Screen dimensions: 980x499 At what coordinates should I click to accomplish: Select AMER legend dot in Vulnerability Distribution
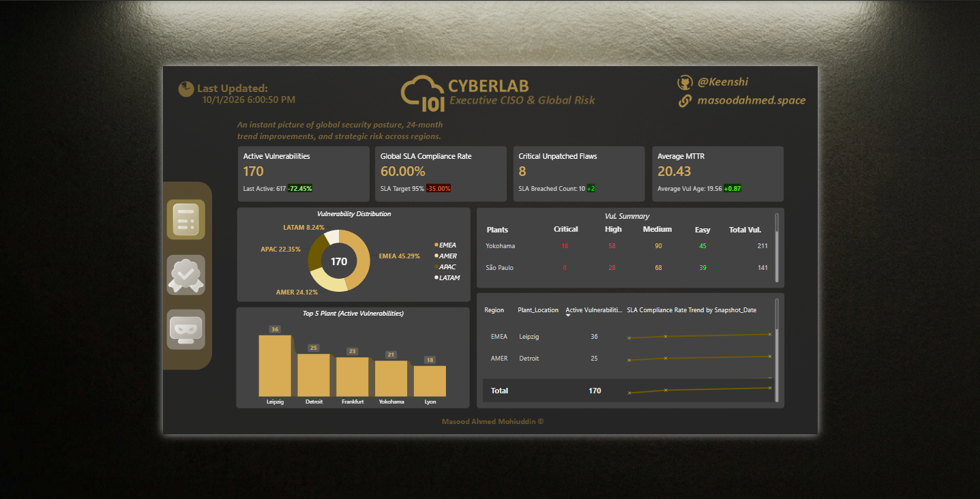click(436, 256)
